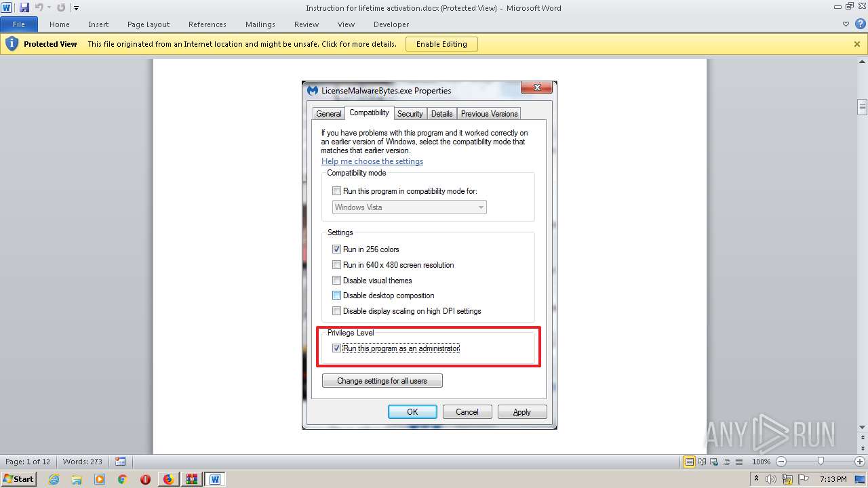Image resolution: width=868 pixels, height=488 pixels.
Task: Open Windows Explorer folder from taskbar
Action: 77,479
